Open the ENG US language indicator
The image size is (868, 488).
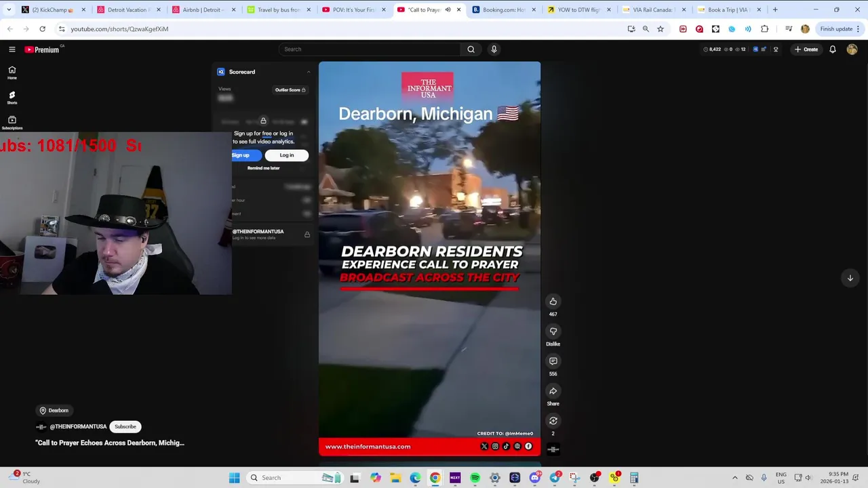(x=781, y=478)
